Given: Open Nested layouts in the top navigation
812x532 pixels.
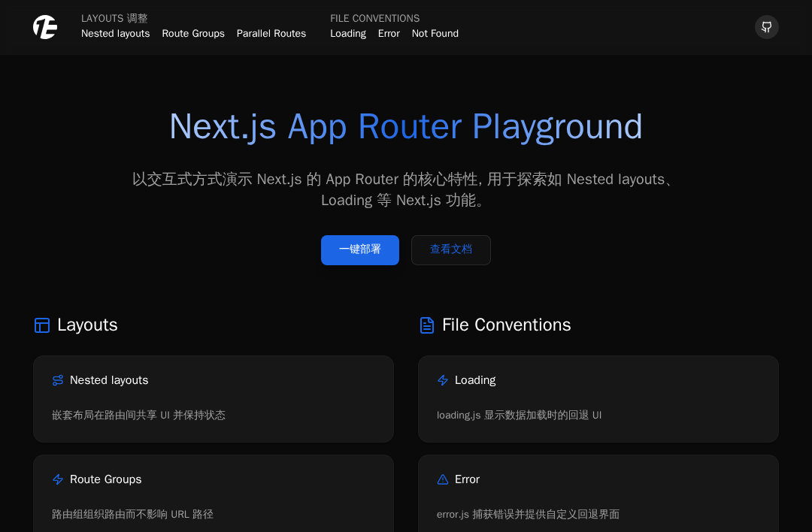Looking at the screenshot, I should (x=116, y=34).
